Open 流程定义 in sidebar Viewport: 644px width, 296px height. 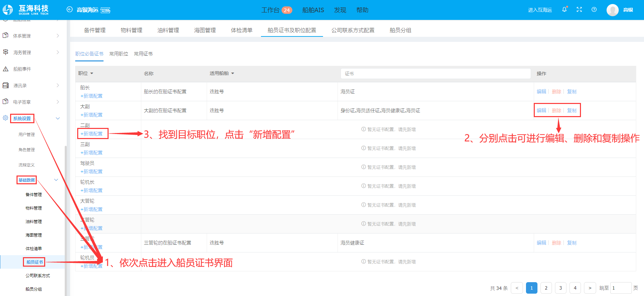coord(27,165)
